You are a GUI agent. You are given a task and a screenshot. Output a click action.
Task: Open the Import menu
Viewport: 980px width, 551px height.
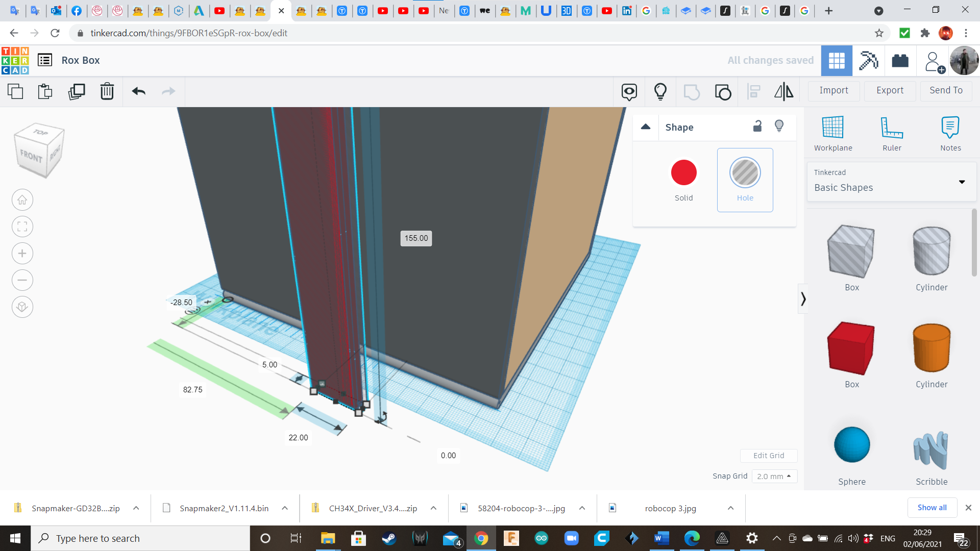(834, 90)
